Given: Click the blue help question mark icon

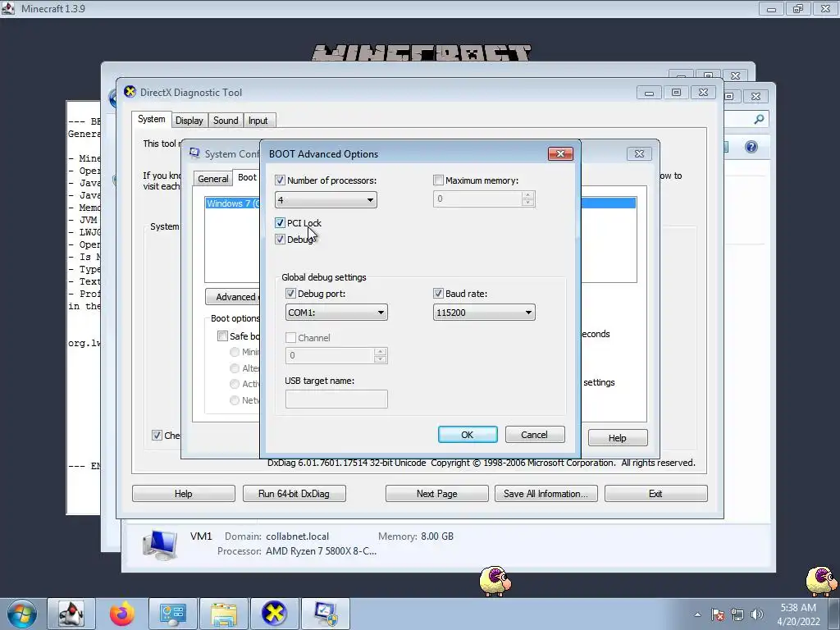Looking at the screenshot, I should pyautogui.click(x=751, y=147).
